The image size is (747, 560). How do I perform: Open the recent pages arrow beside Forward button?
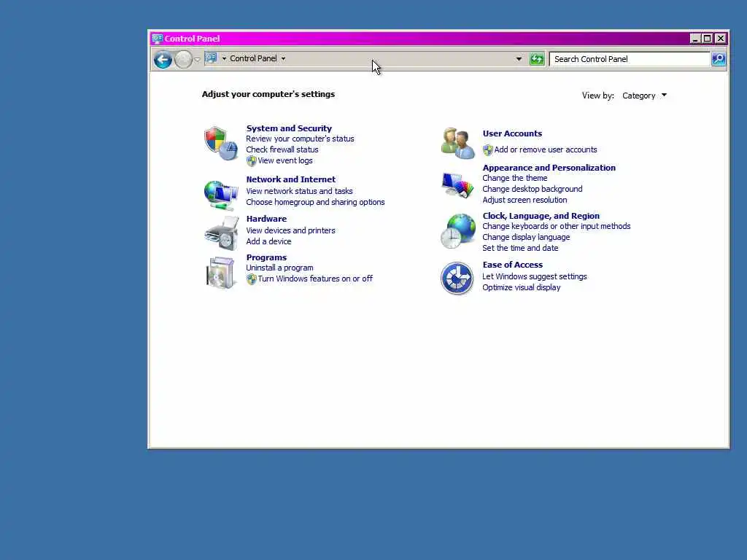pos(197,60)
